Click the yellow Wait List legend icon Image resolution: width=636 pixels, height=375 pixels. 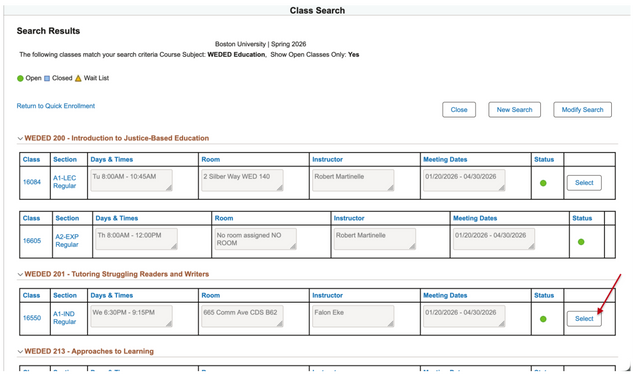point(78,78)
